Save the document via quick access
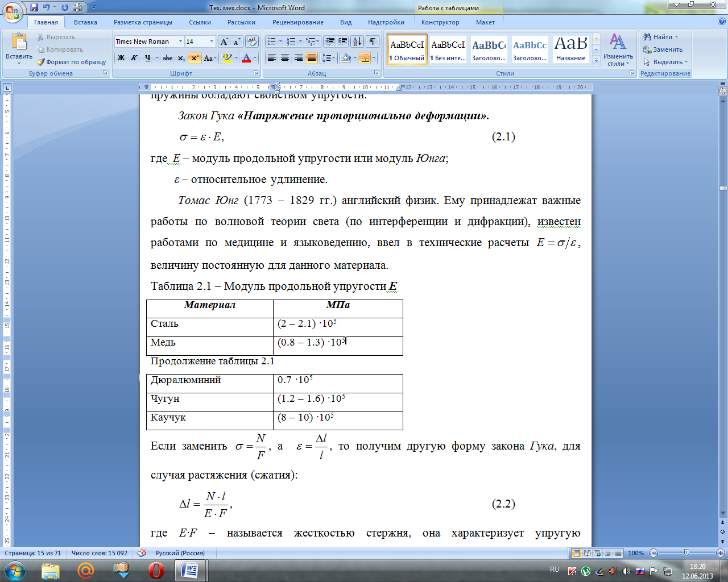The image size is (728, 582). point(34,7)
